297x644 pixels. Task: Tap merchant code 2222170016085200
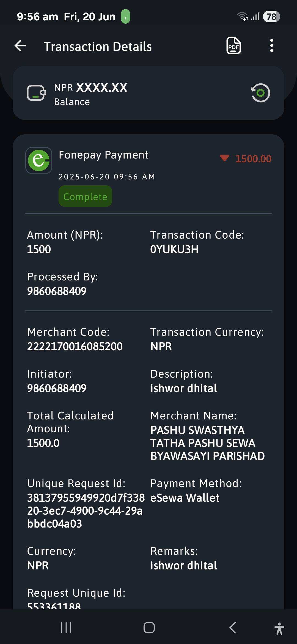[75, 346]
